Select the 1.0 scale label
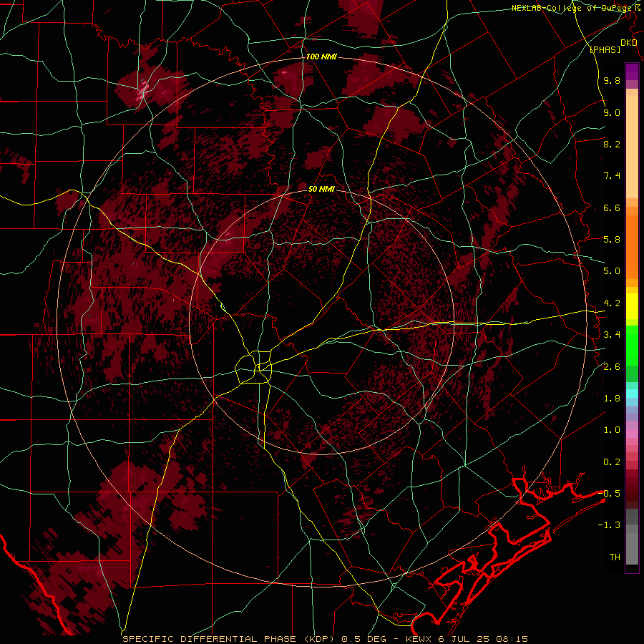This screenshot has width=644, height=644. 612,430
